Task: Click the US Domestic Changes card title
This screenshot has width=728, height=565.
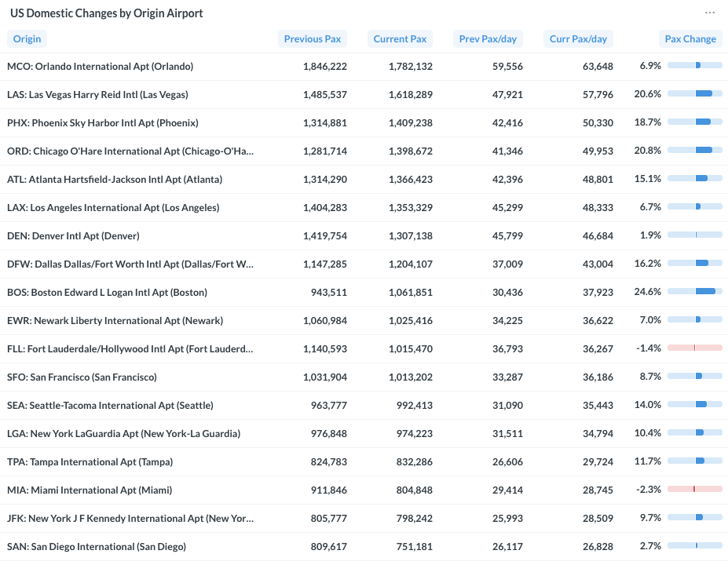Action: [x=106, y=13]
